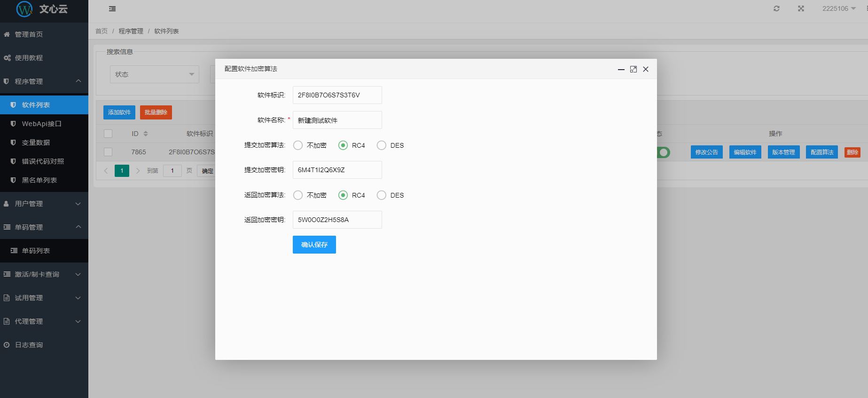The width and height of the screenshot is (868, 398).
Task: Click the refresh icon in top bar
Action: [x=776, y=8]
